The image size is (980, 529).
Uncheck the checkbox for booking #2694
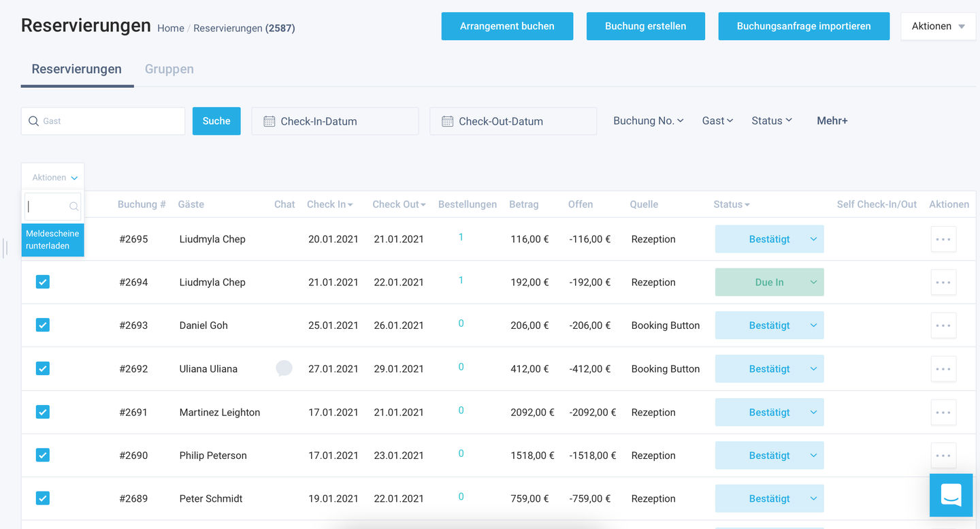click(x=43, y=282)
